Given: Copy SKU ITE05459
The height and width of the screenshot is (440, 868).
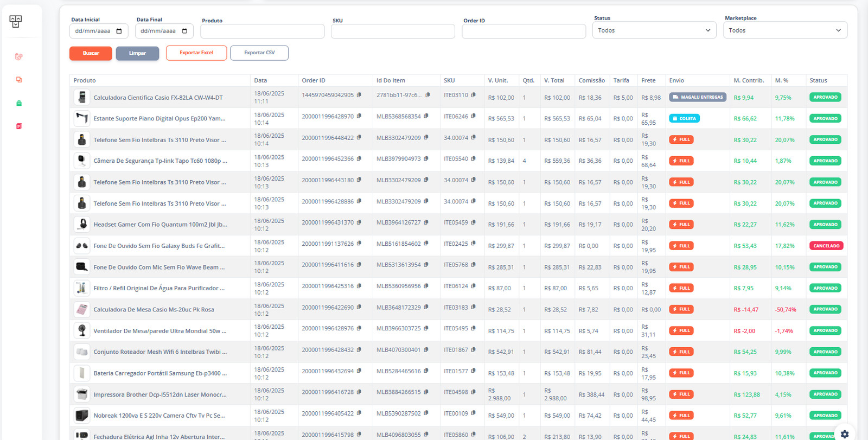Looking at the screenshot, I should click(474, 222).
